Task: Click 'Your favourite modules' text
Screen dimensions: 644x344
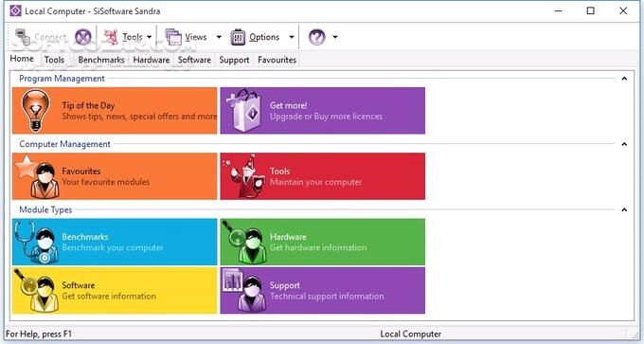Action: [x=105, y=182]
